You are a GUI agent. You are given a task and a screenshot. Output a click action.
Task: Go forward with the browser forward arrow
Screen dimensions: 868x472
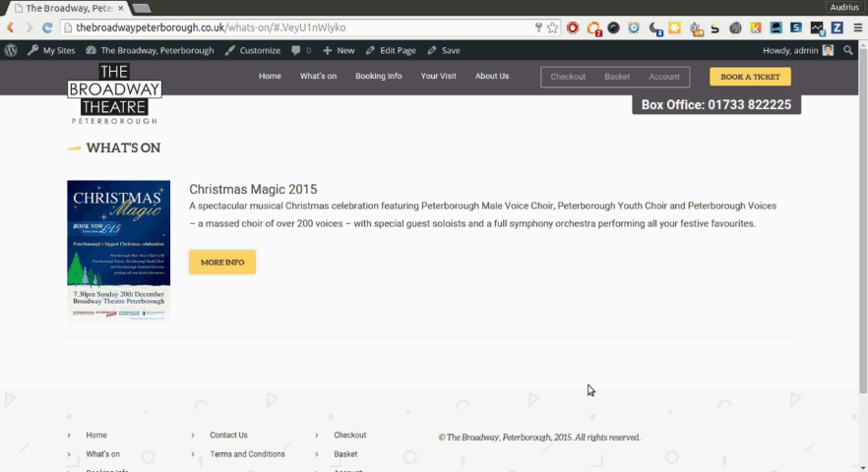pos(29,28)
